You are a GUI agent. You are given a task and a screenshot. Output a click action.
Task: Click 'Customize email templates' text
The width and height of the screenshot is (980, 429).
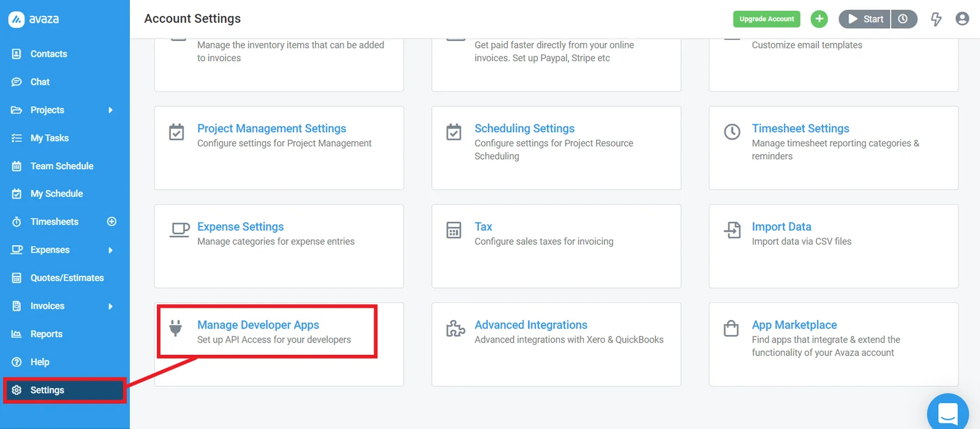tap(807, 45)
